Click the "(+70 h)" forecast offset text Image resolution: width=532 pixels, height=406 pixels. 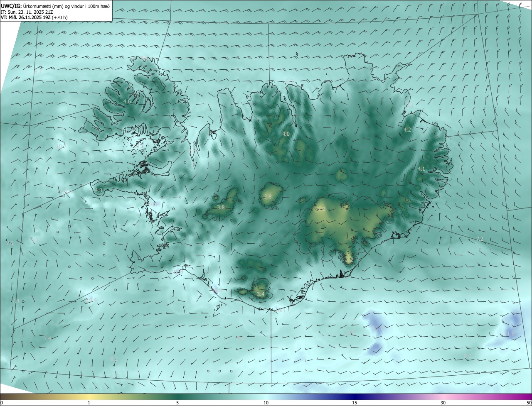60,17
